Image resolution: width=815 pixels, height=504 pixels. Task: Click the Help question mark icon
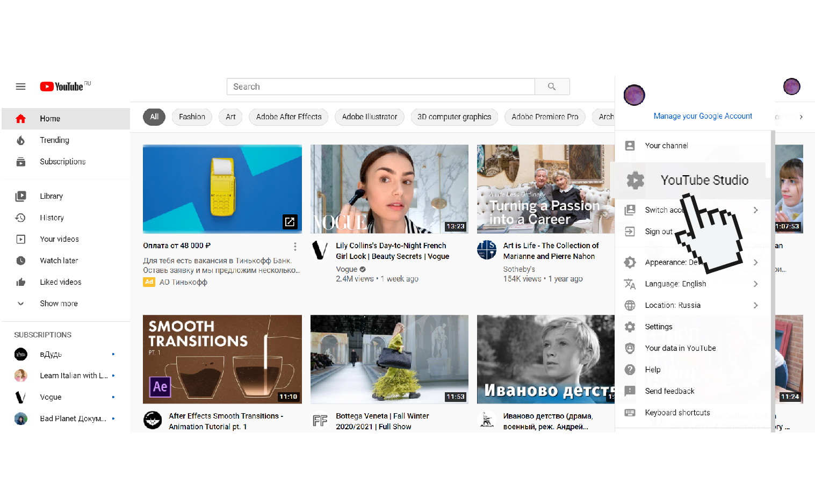click(x=630, y=370)
